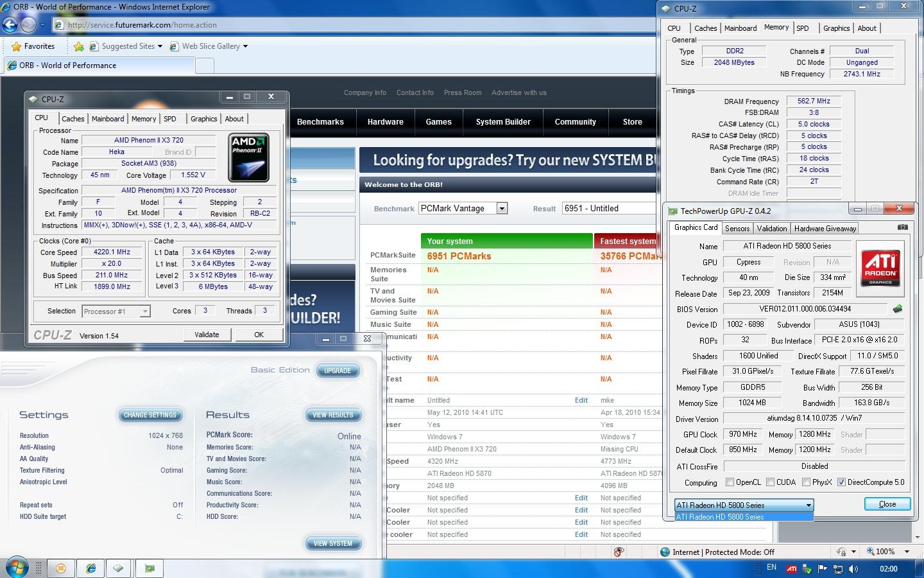
Task: Click the green shield security tray icon
Action: (807, 569)
